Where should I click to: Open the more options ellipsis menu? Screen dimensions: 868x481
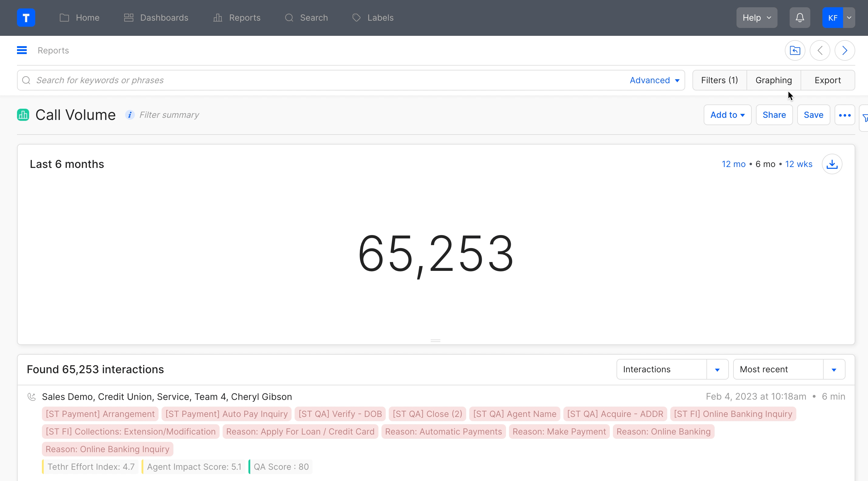pyautogui.click(x=845, y=115)
